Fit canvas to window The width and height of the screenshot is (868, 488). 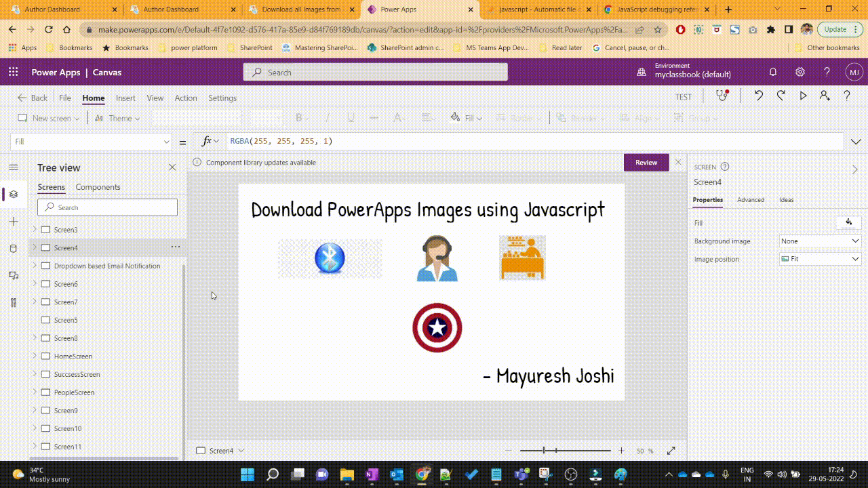(671, 451)
